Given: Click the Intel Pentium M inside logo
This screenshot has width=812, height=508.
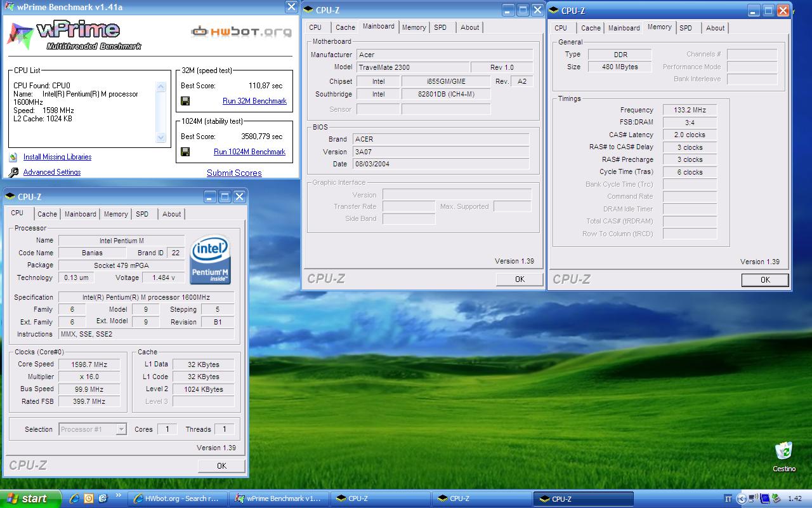Looking at the screenshot, I should (x=211, y=260).
